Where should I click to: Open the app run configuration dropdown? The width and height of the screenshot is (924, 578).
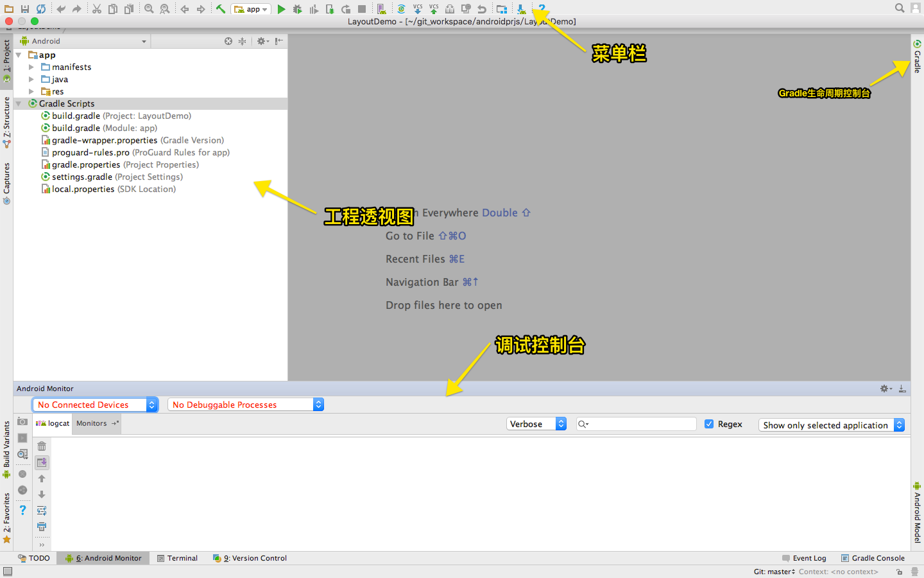coord(252,9)
